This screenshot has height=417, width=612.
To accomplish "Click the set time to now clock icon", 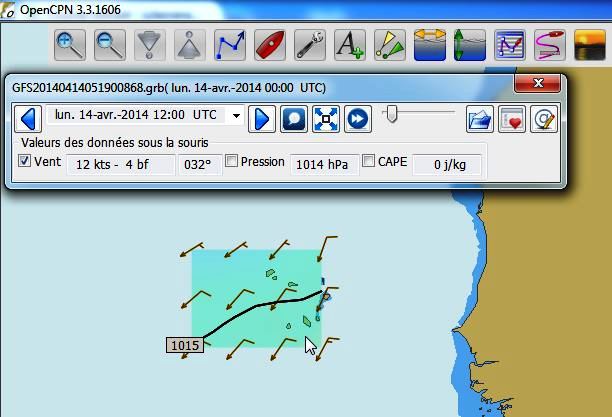I will pyautogui.click(x=294, y=119).
